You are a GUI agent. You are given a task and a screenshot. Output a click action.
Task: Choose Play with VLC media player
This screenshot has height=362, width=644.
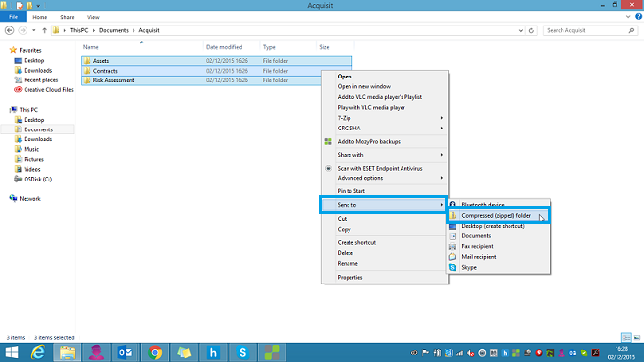point(385,107)
